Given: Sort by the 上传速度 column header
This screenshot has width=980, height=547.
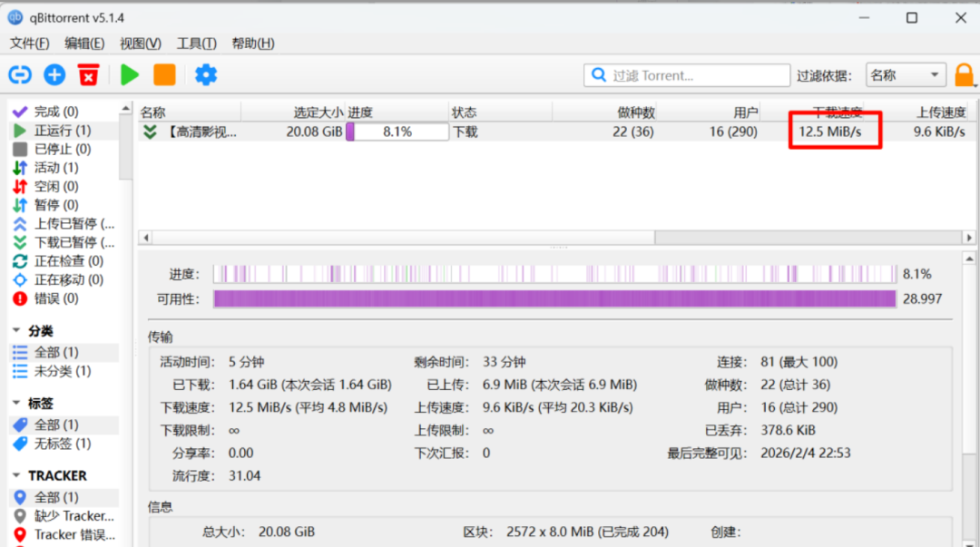Looking at the screenshot, I should (916, 112).
